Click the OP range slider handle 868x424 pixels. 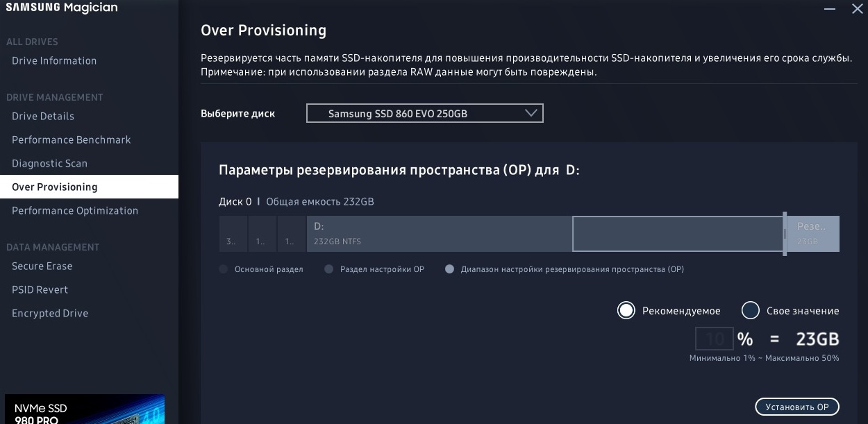tap(785, 234)
